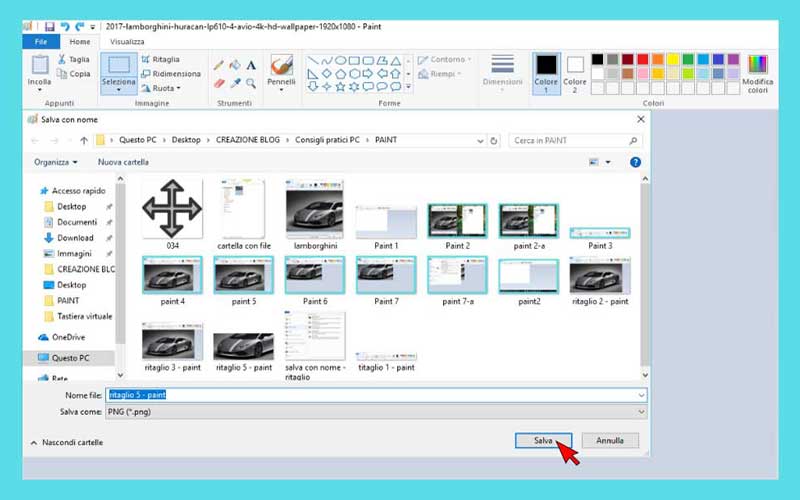Click the blue help question mark icon

click(x=635, y=162)
